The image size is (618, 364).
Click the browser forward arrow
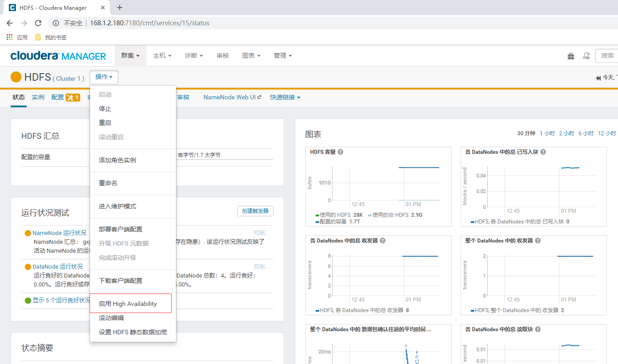tap(24, 23)
